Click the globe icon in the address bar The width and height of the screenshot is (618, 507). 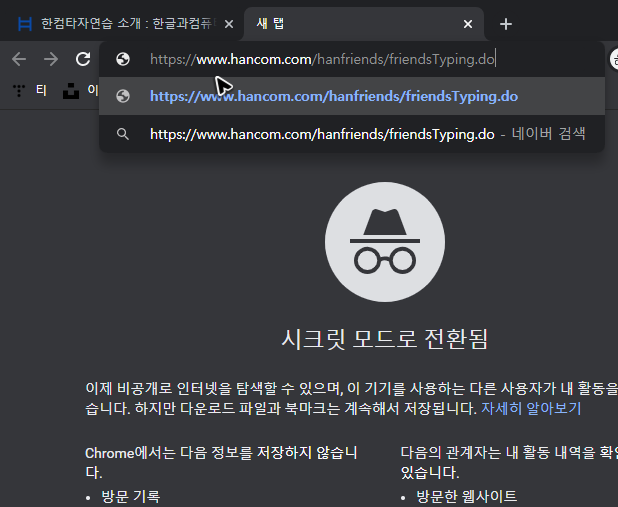pyautogui.click(x=123, y=60)
